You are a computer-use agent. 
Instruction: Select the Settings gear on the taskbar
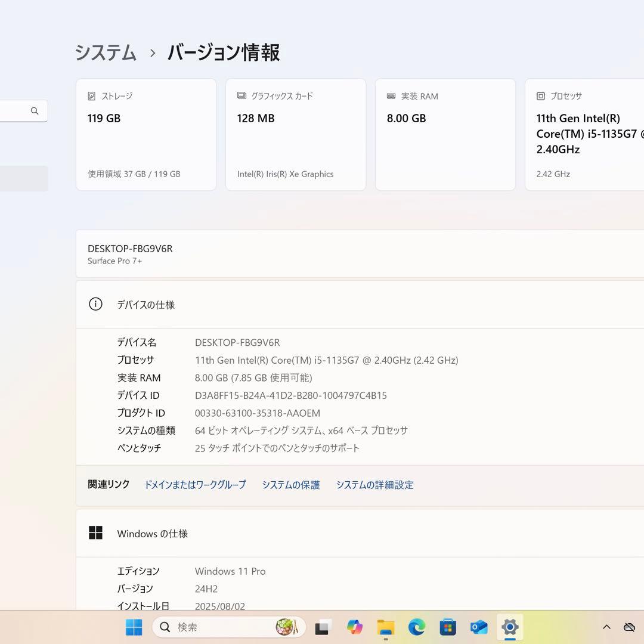click(x=510, y=627)
